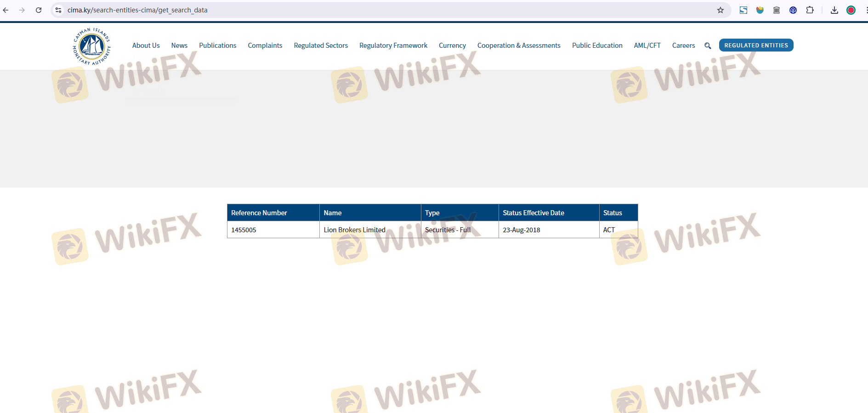This screenshot has height=413, width=868.
Task: Open the browser extensions puzzle icon
Action: 810,10
